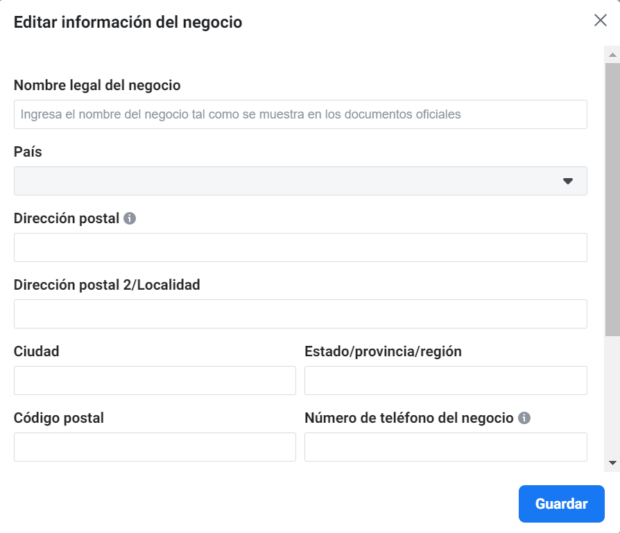Click the 'Ciudad' label

point(36,351)
